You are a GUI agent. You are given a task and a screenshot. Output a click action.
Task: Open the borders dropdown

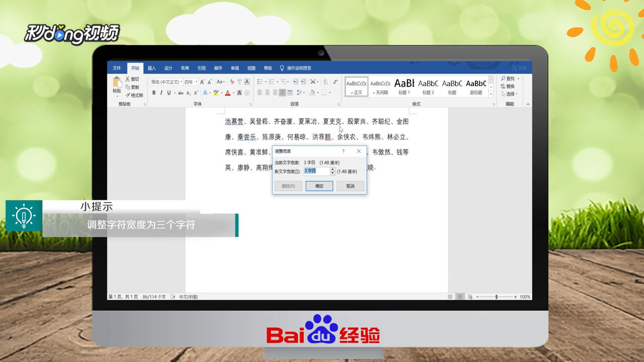point(330,93)
